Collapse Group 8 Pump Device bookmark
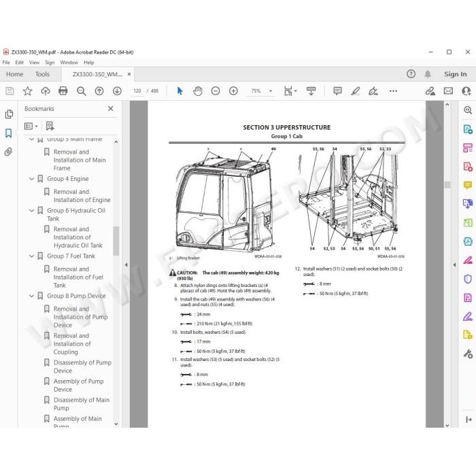Screen dimensions: 476x476 pos(31,296)
